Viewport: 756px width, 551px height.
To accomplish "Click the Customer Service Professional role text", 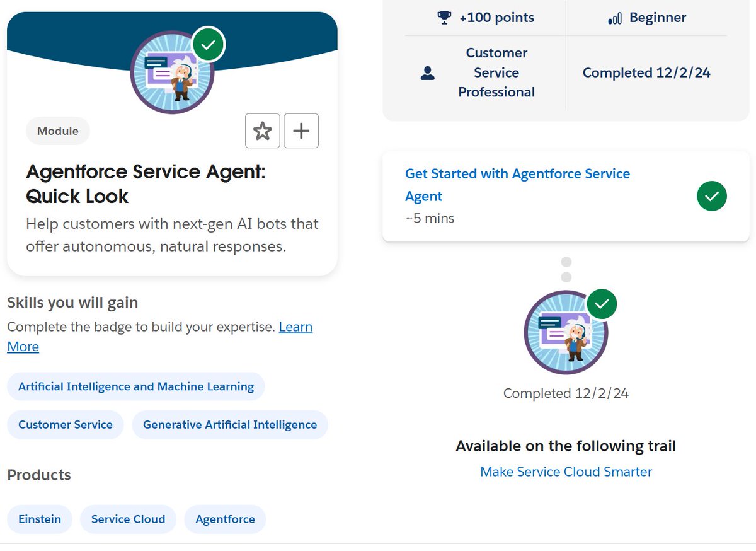I will (x=496, y=72).
